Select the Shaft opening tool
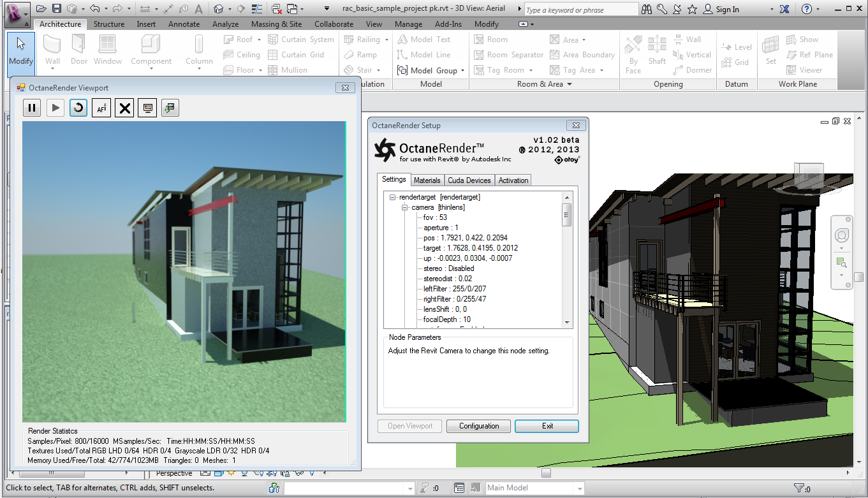Screen dimensions: 868x498 click(657, 50)
